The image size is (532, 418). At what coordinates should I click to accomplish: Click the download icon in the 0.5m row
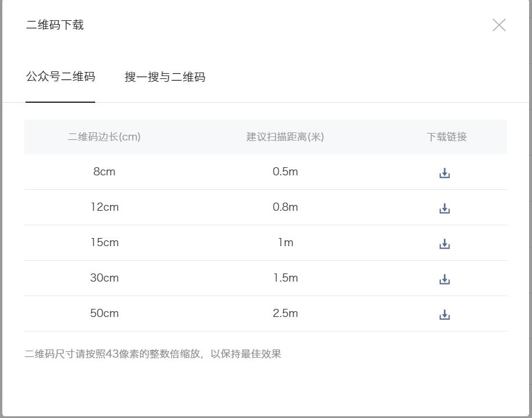(444, 172)
